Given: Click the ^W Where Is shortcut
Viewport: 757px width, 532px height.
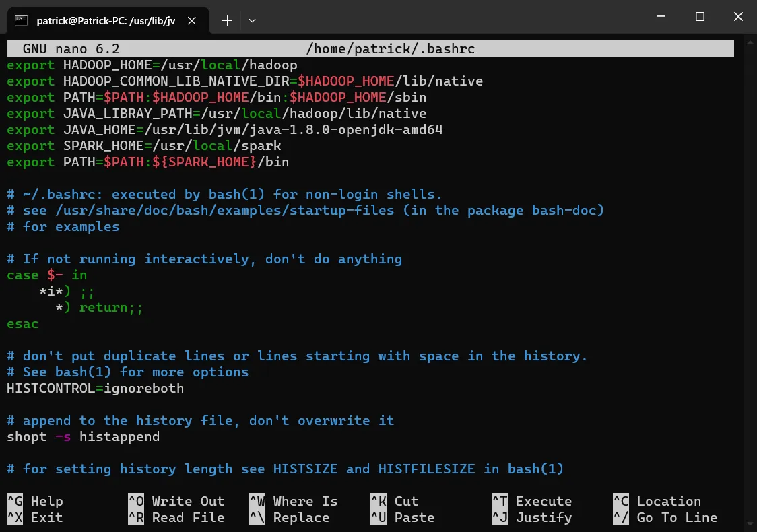Looking at the screenshot, I should click(x=294, y=501).
